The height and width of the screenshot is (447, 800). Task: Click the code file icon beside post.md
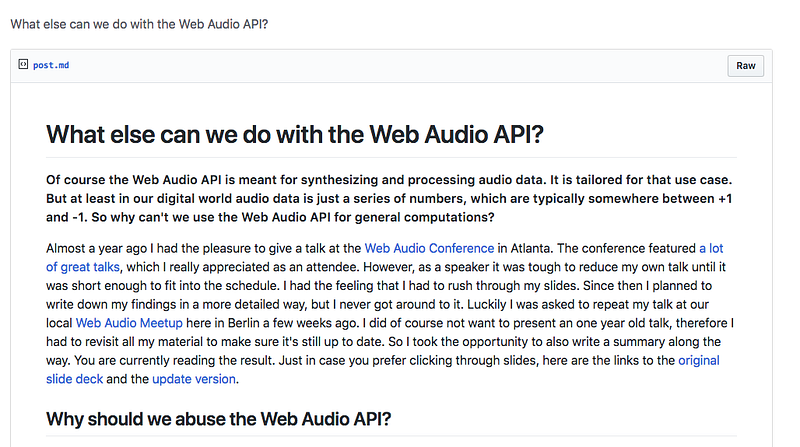pos(23,65)
